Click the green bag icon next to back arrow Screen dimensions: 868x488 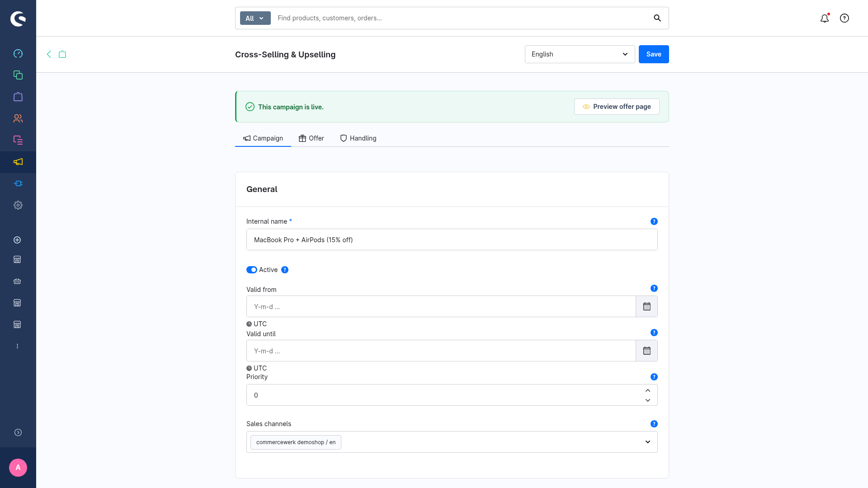tap(62, 54)
